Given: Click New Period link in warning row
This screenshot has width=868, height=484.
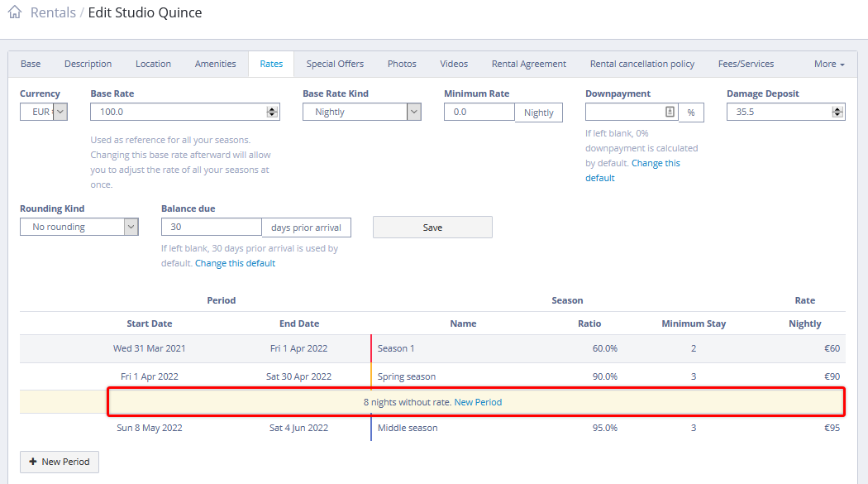Looking at the screenshot, I should click(478, 402).
